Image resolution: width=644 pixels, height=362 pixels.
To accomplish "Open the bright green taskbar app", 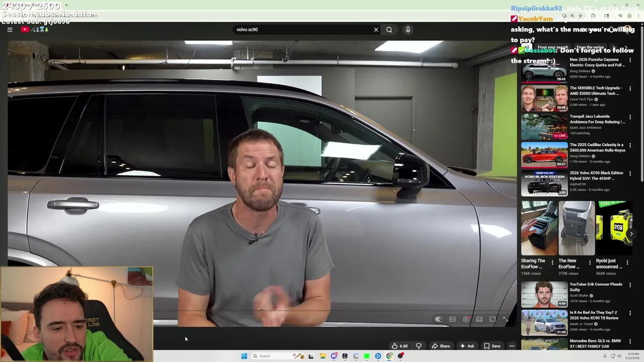I will click(x=367, y=356).
